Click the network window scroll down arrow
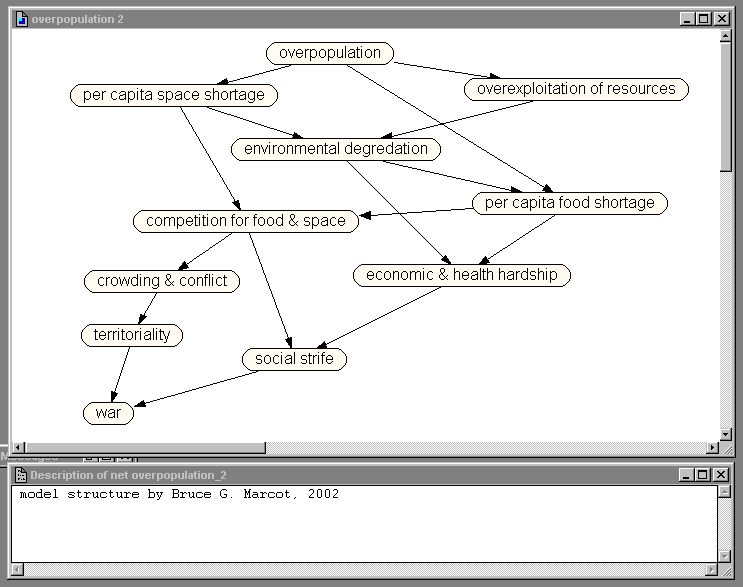The image size is (743, 587). point(725,434)
